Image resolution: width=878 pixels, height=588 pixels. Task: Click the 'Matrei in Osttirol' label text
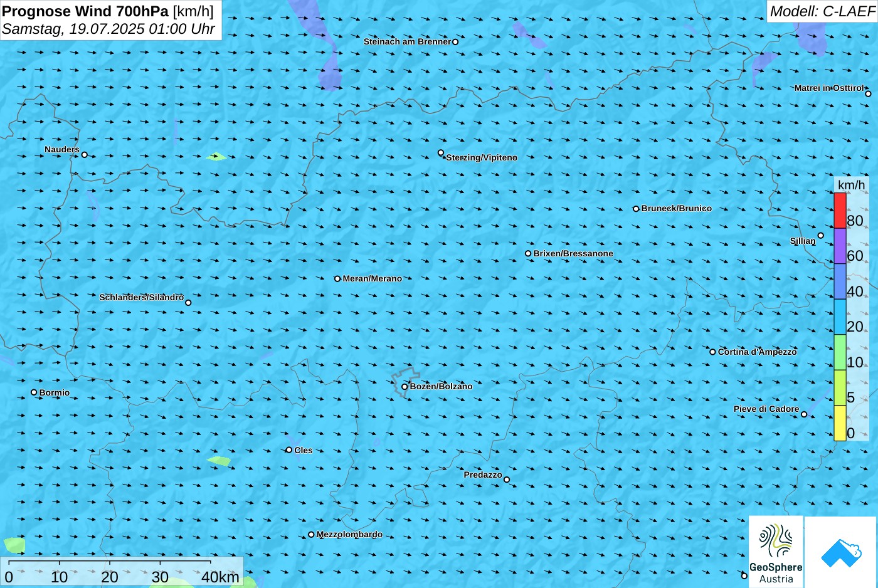(829, 88)
